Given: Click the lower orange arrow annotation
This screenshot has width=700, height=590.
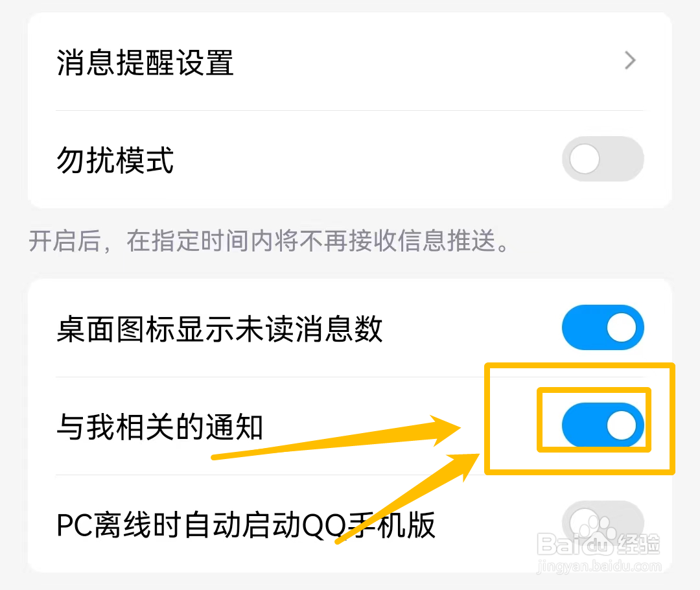Looking at the screenshot, I should 407,499.
